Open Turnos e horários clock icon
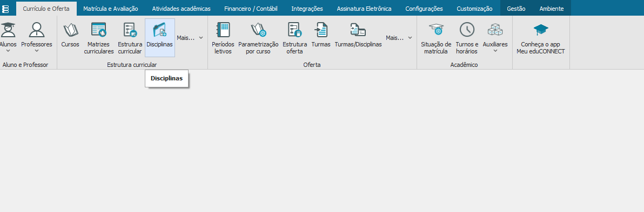The width and height of the screenshot is (644, 212). point(467,30)
